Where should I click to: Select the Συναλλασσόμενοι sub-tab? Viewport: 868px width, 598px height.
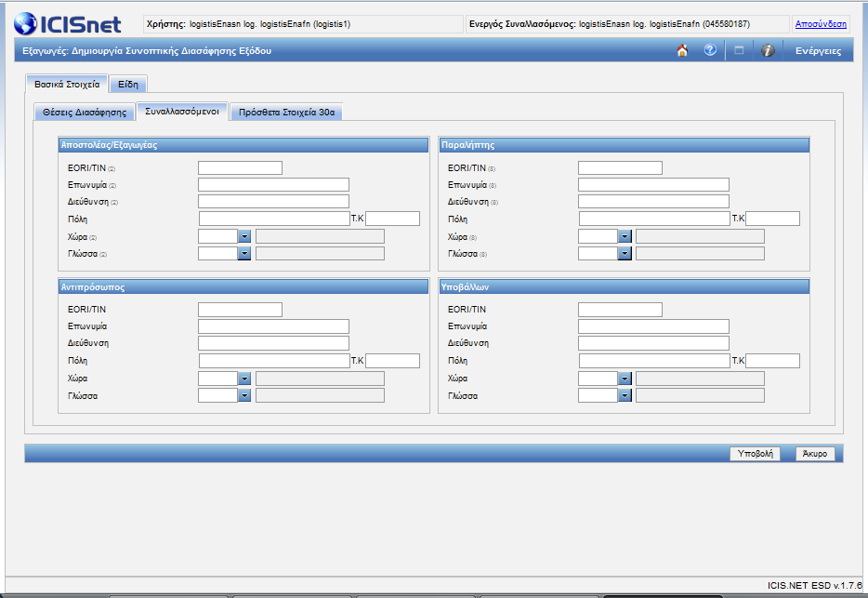pyautogui.click(x=182, y=112)
